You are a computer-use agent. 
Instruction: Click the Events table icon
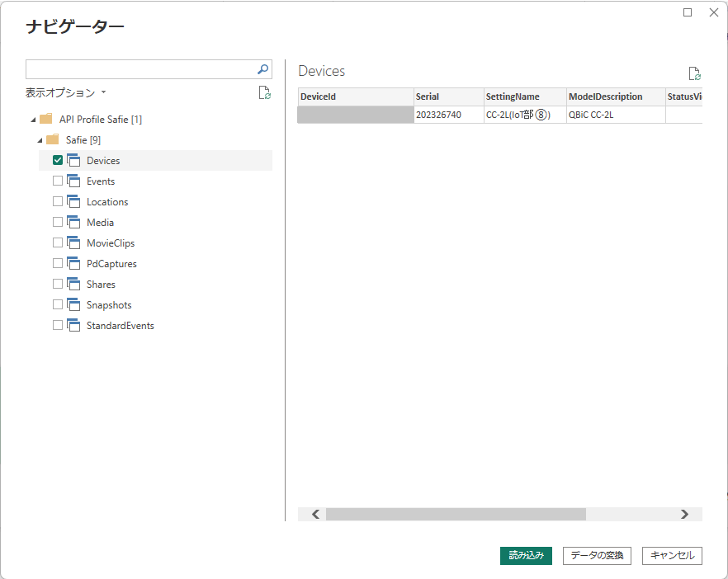[73, 181]
